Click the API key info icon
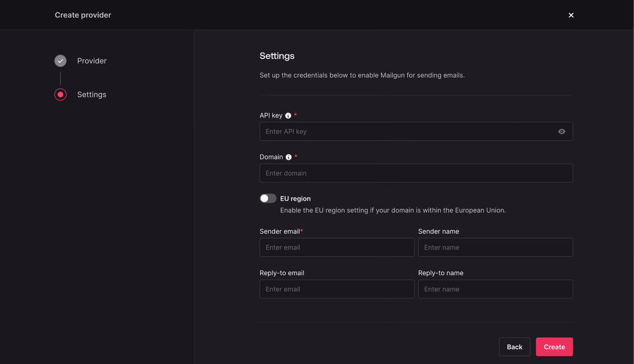 pos(288,115)
